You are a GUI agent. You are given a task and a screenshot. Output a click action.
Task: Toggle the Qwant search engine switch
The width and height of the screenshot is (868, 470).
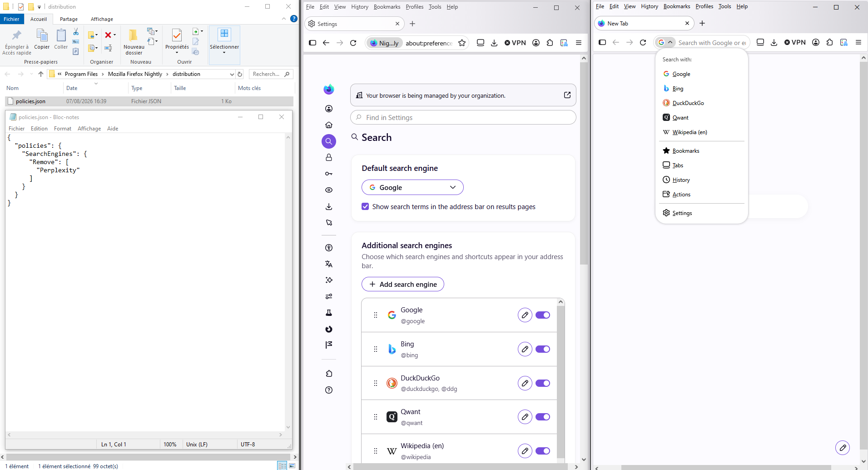click(543, 417)
